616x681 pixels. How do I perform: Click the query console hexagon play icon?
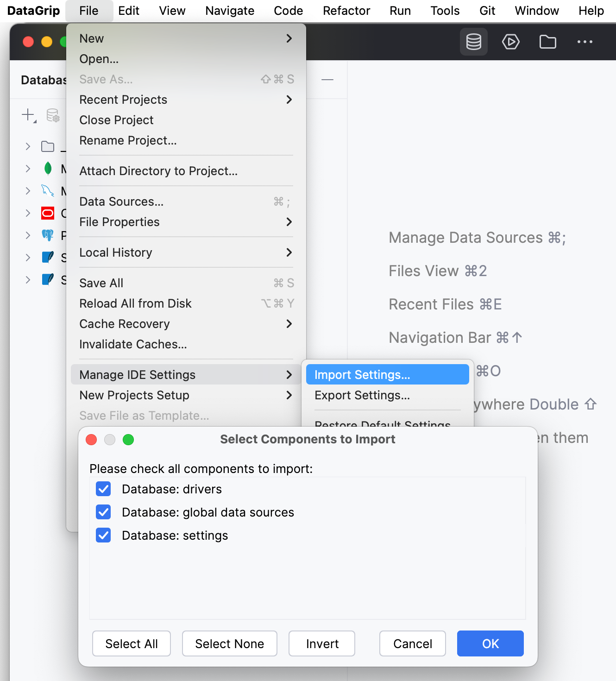click(510, 42)
